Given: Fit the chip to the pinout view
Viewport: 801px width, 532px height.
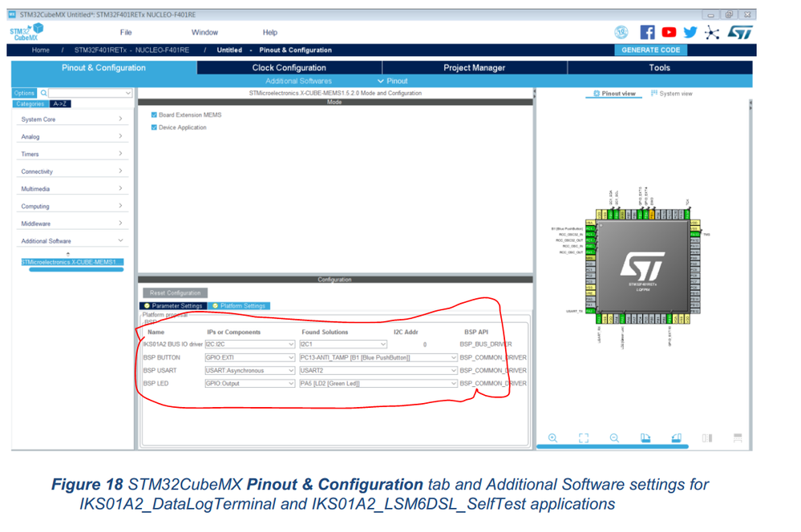Looking at the screenshot, I should 584,438.
